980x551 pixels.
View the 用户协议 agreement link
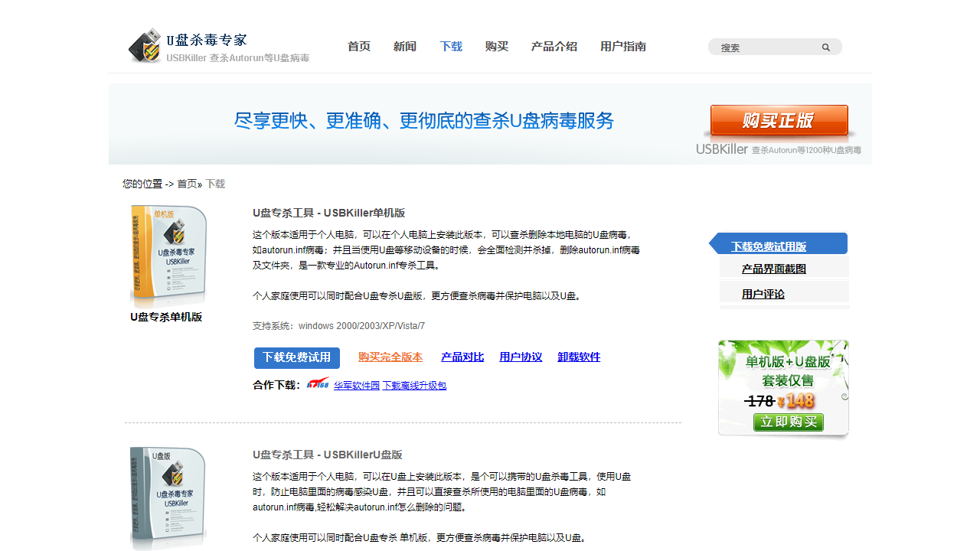(521, 357)
